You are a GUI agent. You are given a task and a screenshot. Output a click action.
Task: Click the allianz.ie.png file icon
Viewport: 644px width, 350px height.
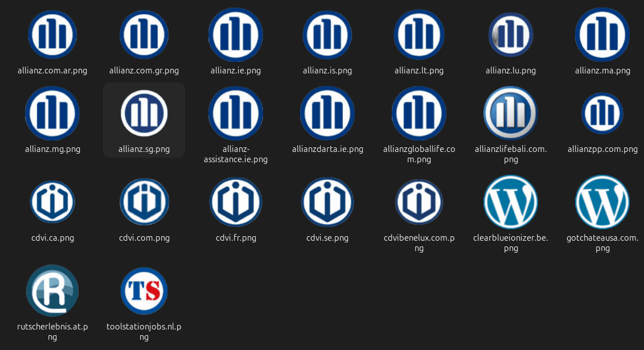236,35
